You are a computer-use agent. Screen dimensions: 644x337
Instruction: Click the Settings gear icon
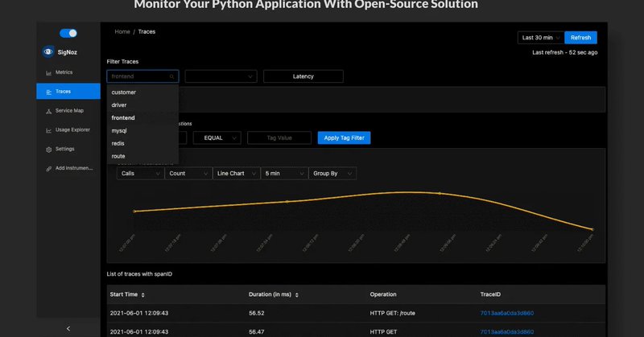pos(48,150)
